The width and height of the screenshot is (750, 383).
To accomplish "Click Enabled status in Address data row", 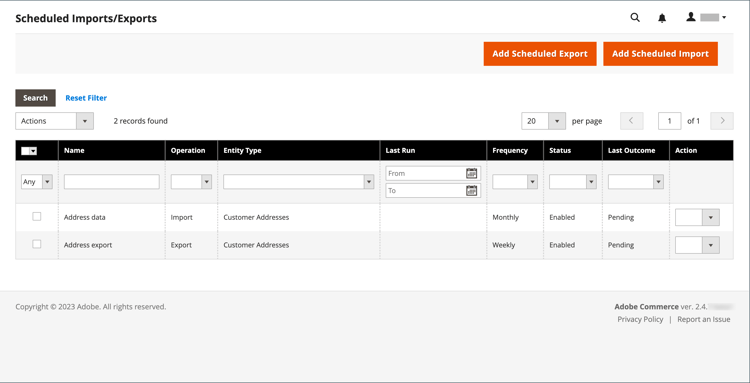I will point(562,218).
